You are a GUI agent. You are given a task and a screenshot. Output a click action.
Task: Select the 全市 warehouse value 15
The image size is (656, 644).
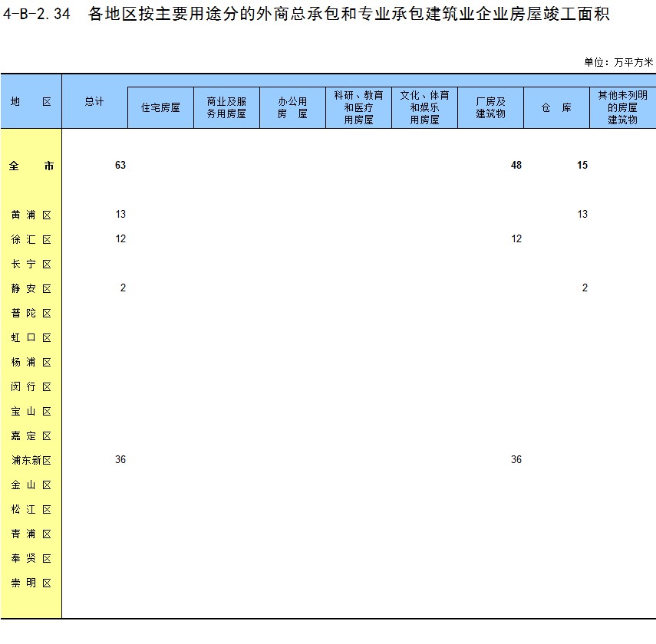pos(582,166)
